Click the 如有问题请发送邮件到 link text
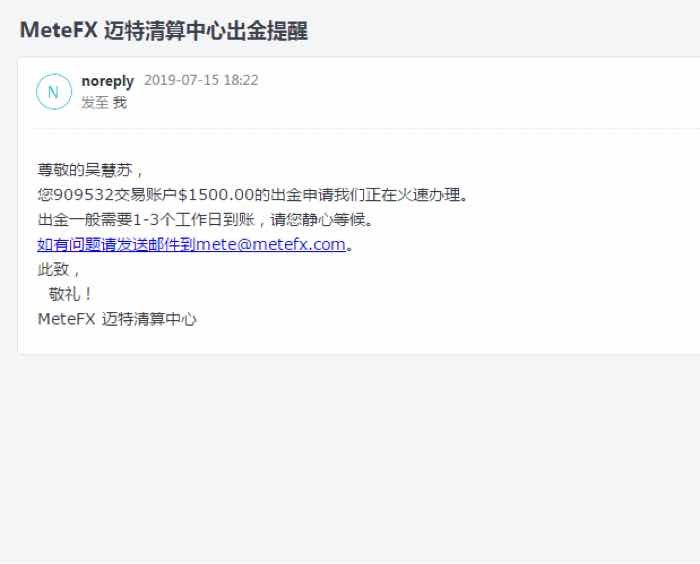Image resolution: width=700 pixels, height=564 pixels. click(x=117, y=244)
